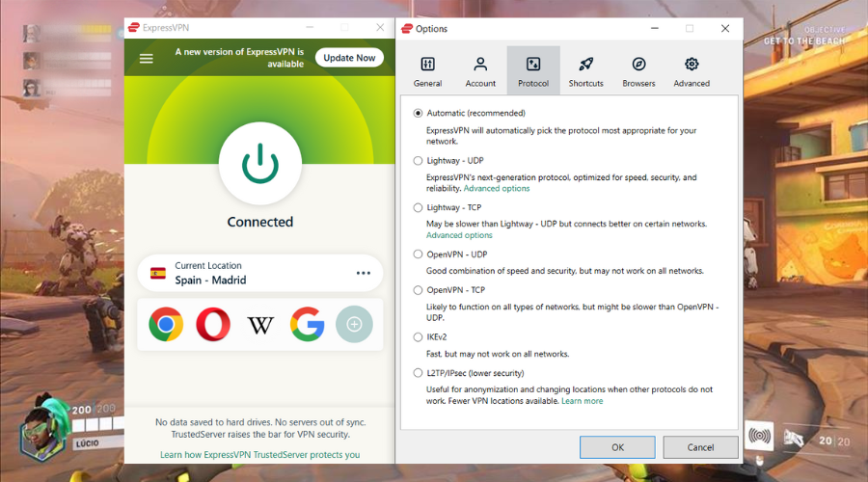Viewport: 868px width, 482px height.
Task: Minimize the ExpressVPN main window
Action: coord(310,28)
